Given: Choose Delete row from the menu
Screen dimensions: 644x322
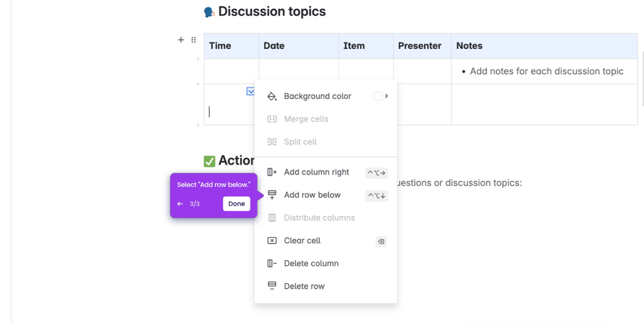Looking at the screenshot, I should tap(326, 286).
